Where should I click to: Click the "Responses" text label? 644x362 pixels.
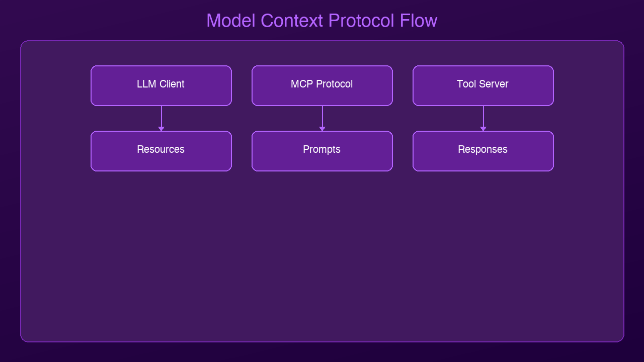482,149
